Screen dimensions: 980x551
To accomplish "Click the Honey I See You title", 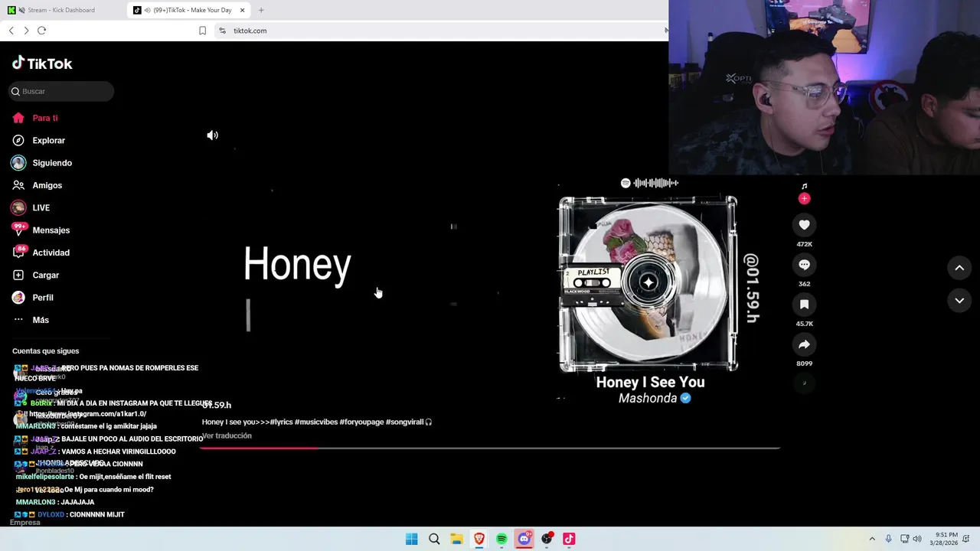I will (650, 382).
